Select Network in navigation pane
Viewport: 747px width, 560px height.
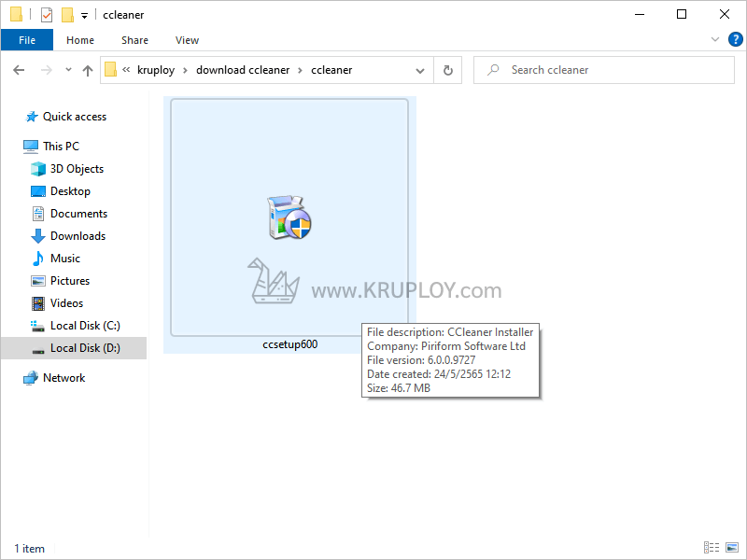(63, 378)
